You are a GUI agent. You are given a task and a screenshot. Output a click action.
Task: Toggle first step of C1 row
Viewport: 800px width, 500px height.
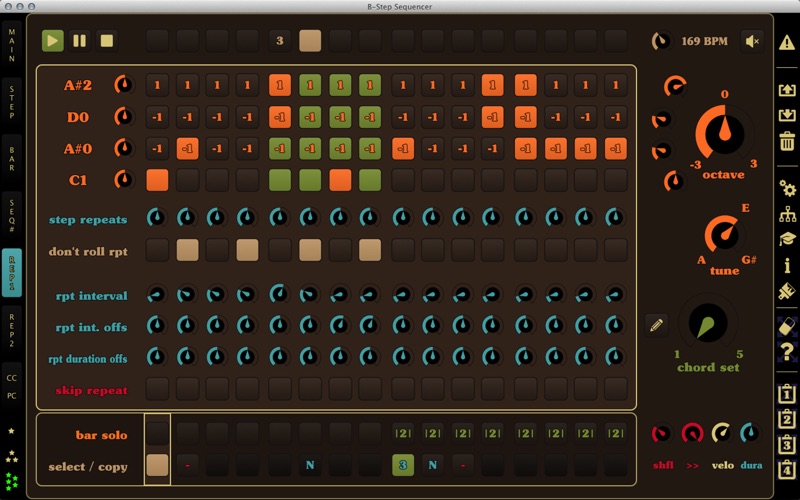(x=157, y=180)
